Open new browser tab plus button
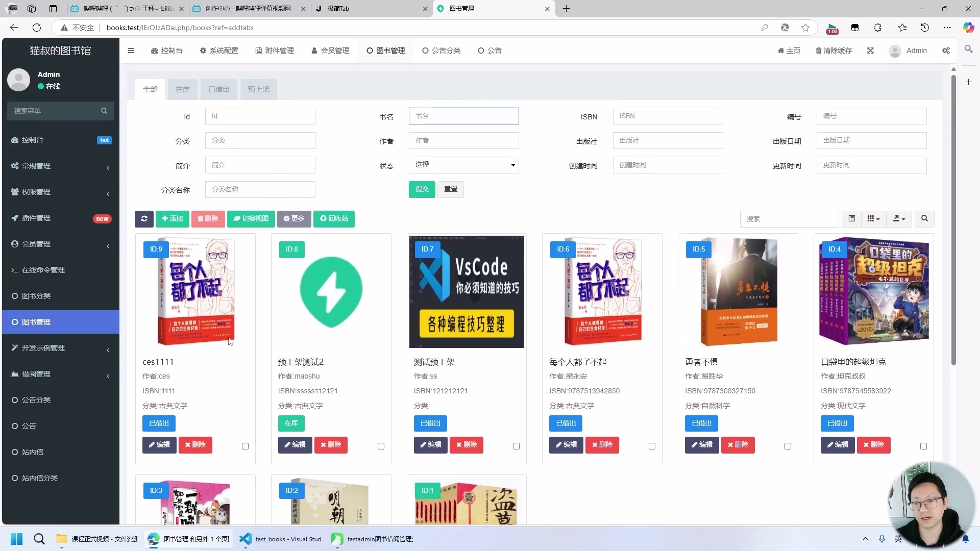The width and height of the screenshot is (980, 551). pyautogui.click(x=566, y=9)
